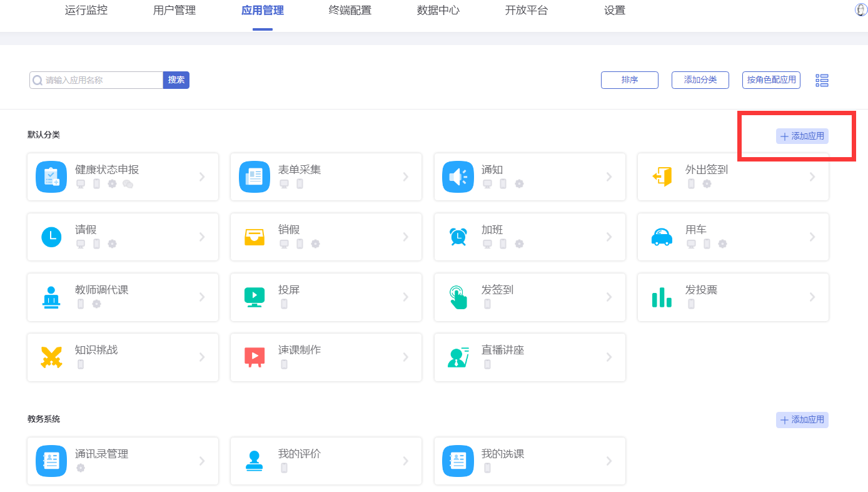
Task: Click the 搜索 search button
Action: [176, 80]
